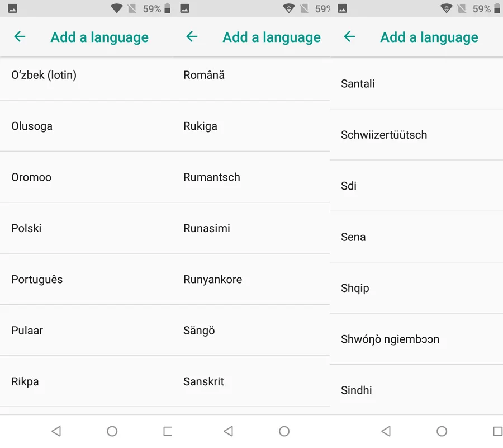Tap the Android back triangle in the left screen
Image resolution: width=503 pixels, height=448 pixels.
56,431
